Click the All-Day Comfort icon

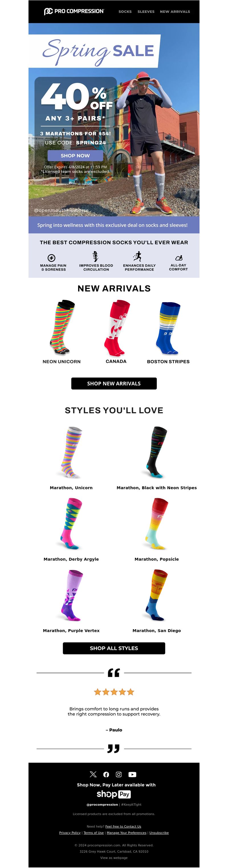coord(179,258)
